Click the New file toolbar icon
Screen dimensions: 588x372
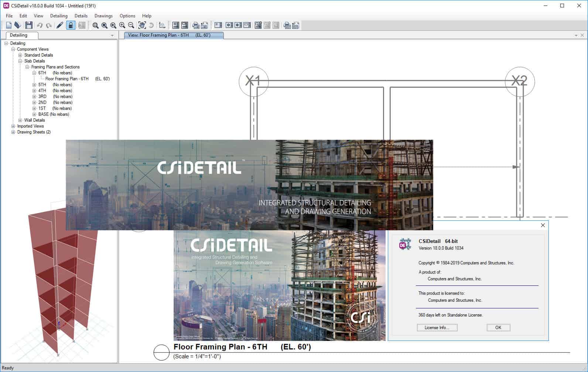tap(9, 25)
